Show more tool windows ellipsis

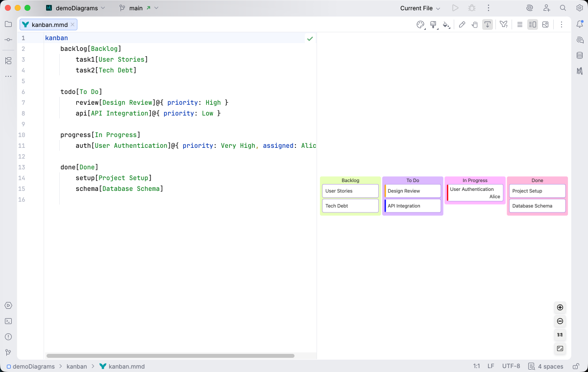click(8, 76)
